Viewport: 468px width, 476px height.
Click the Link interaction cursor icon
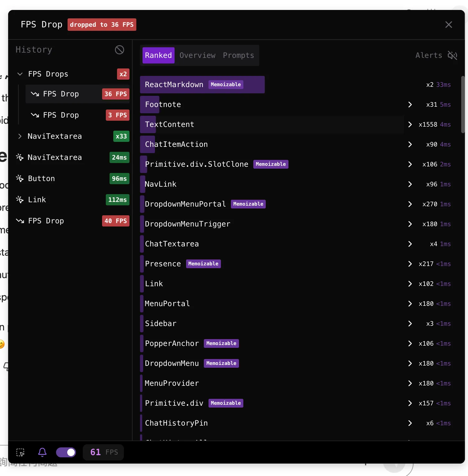(20, 200)
